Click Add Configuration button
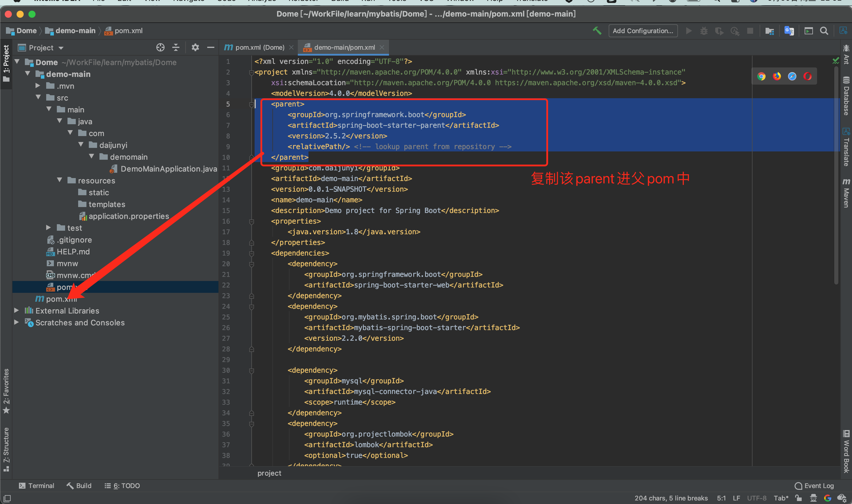The image size is (852, 504). pos(643,31)
